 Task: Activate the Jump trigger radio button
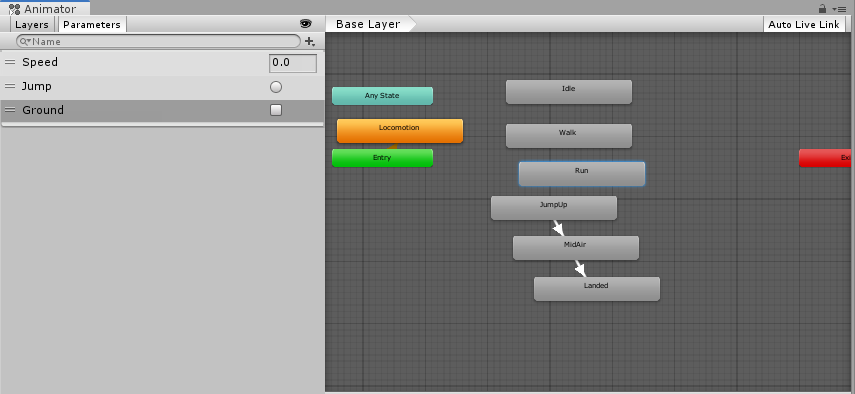(x=276, y=87)
